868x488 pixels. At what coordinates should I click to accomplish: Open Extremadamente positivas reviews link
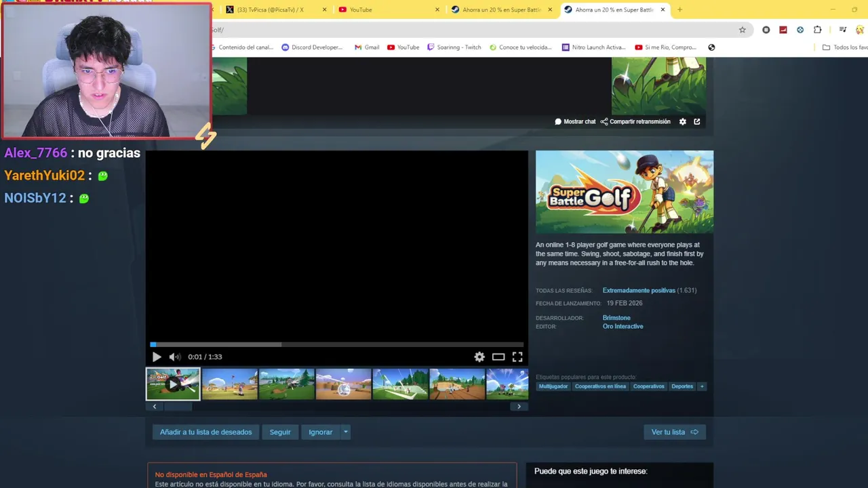point(639,290)
